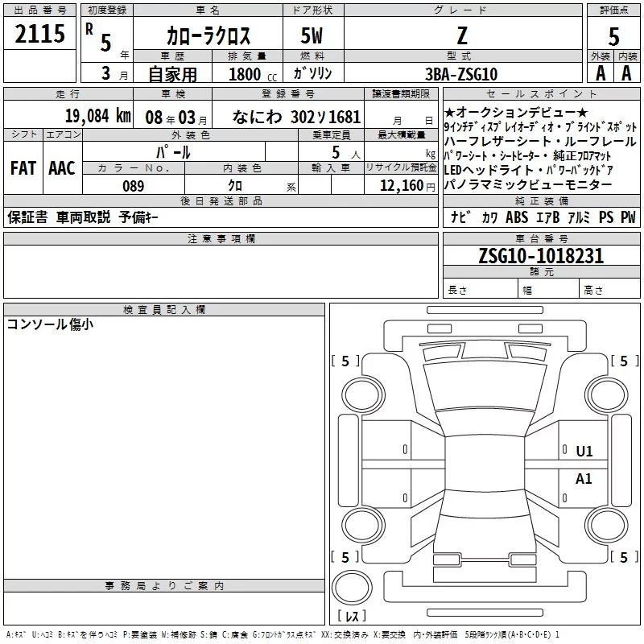644x644 pixels.
Task: Click the パワーシート・シートヒーター line
Action: pos(527,155)
